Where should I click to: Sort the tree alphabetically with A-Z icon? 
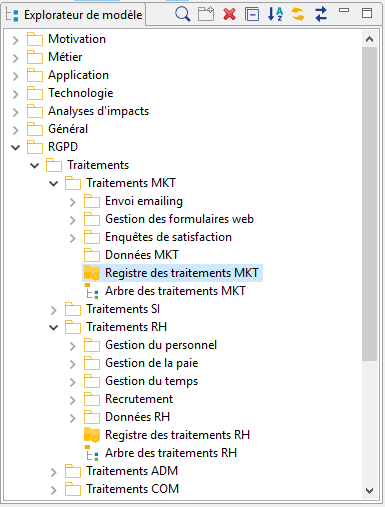[x=275, y=14]
